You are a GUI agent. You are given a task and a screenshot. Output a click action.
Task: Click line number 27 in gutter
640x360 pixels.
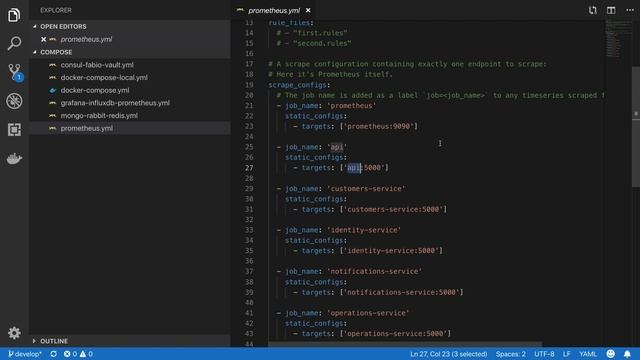click(249, 168)
